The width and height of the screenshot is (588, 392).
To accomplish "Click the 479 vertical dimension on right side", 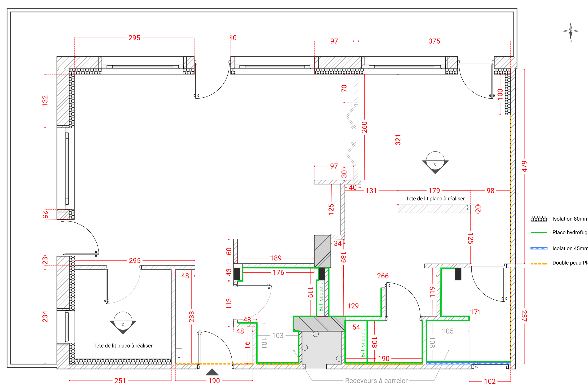I will click(x=524, y=166).
